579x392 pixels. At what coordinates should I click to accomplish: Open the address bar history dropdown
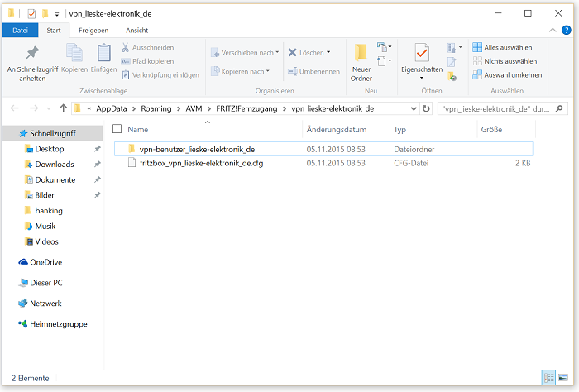pyautogui.click(x=413, y=108)
